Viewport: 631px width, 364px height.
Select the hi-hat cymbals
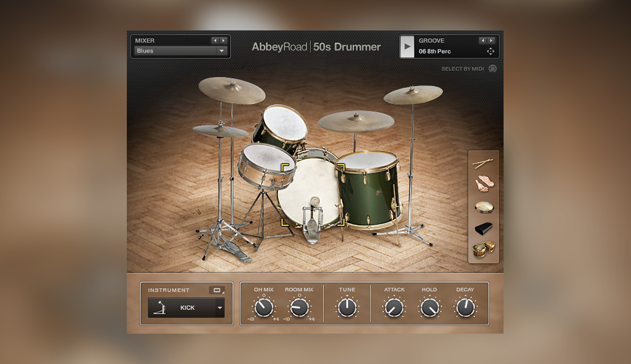[220, 130]
